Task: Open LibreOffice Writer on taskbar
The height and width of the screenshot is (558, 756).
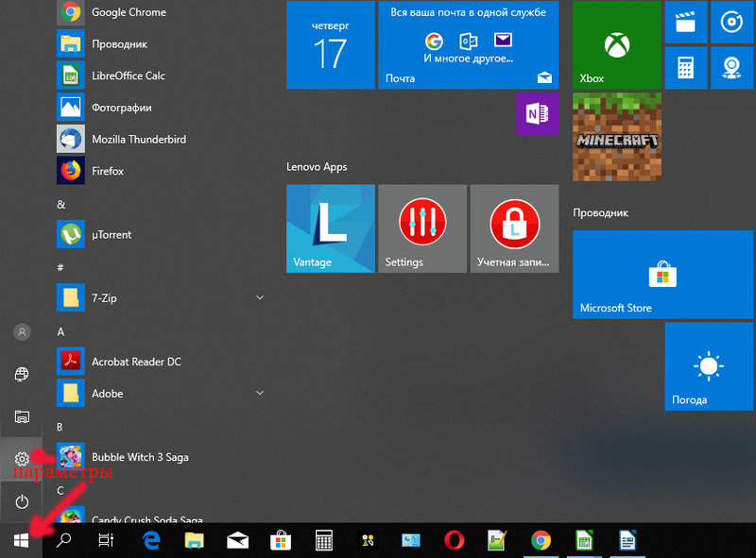Action: click(627, 541)
